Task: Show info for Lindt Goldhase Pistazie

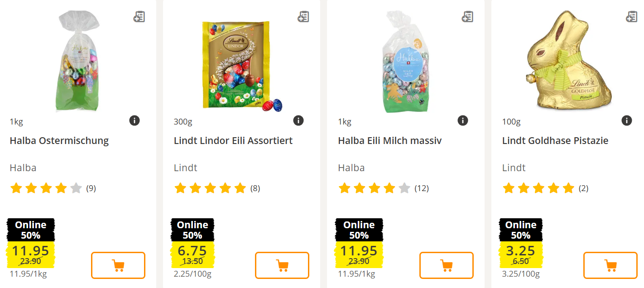Action: pyautogui.click(x=626, y=120)
